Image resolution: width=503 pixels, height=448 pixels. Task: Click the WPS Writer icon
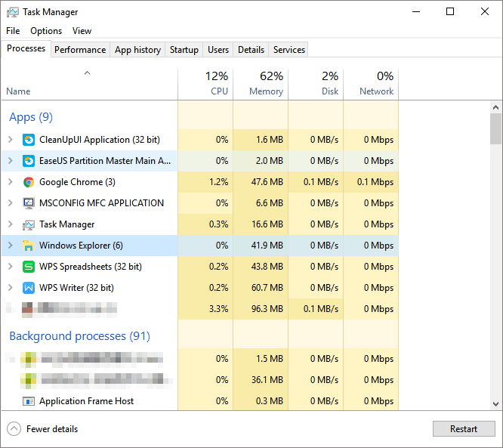coord(29,288)
